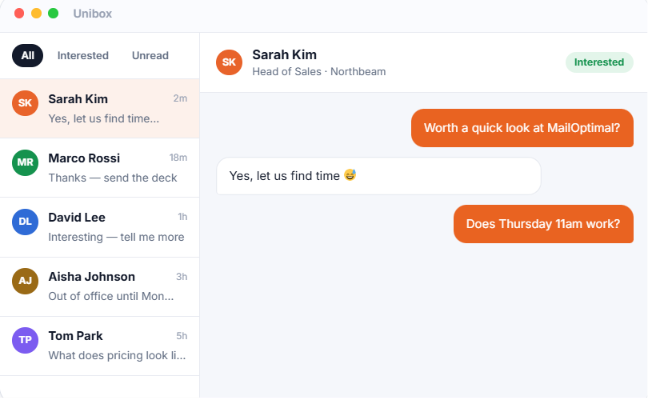Screen dimensions: 648x398
Task: Click Head of Sales · Northbeam subtitle
Action: [x=319, y=71]
